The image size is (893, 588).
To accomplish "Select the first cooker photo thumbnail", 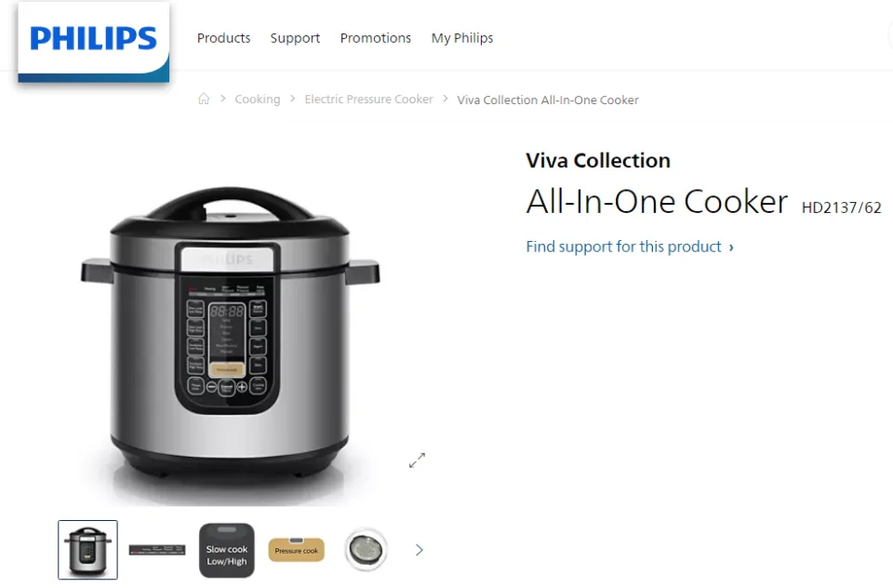I will coord(87,550).
